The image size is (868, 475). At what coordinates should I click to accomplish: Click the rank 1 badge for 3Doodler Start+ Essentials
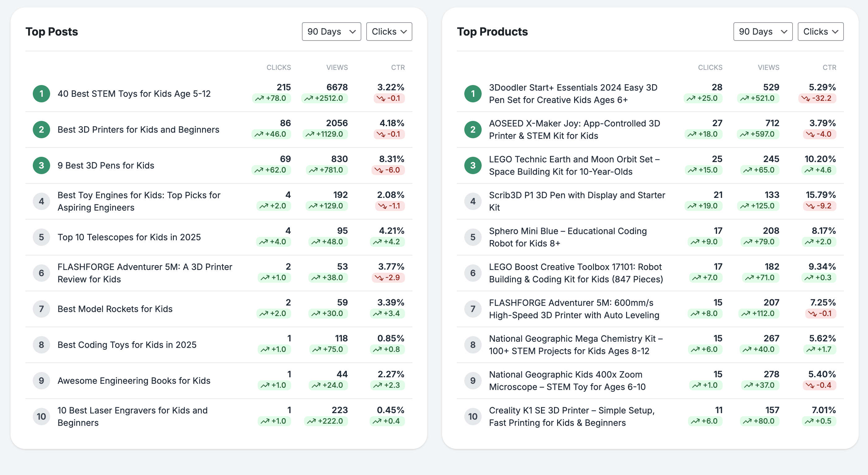(473, 93)
